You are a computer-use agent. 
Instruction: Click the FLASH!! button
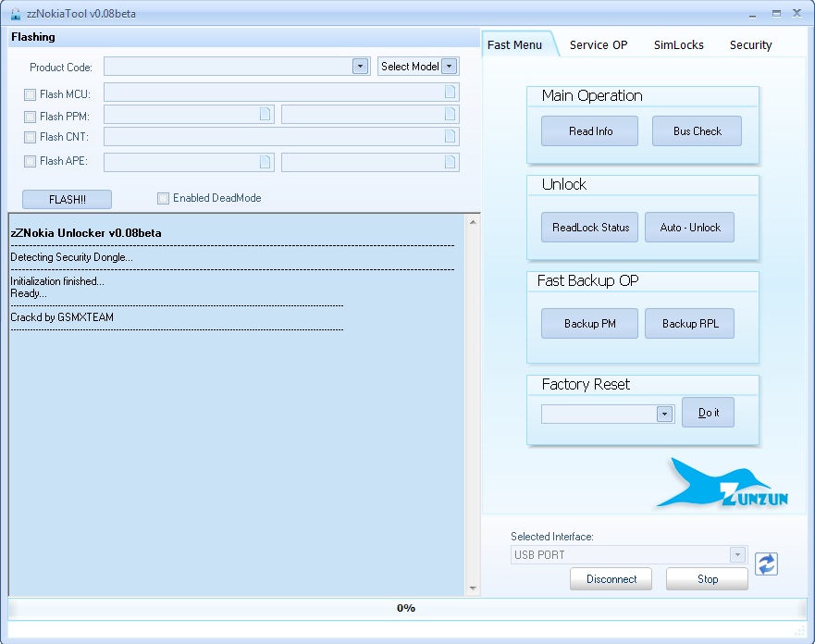click(67, 200)
